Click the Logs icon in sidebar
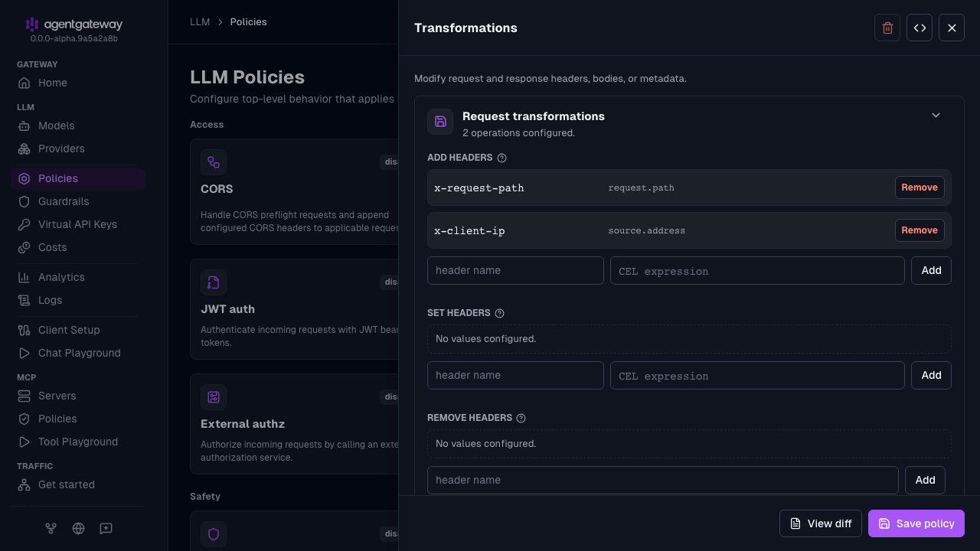The height and width of the screenshot is (551, 980). coord(24,300)
